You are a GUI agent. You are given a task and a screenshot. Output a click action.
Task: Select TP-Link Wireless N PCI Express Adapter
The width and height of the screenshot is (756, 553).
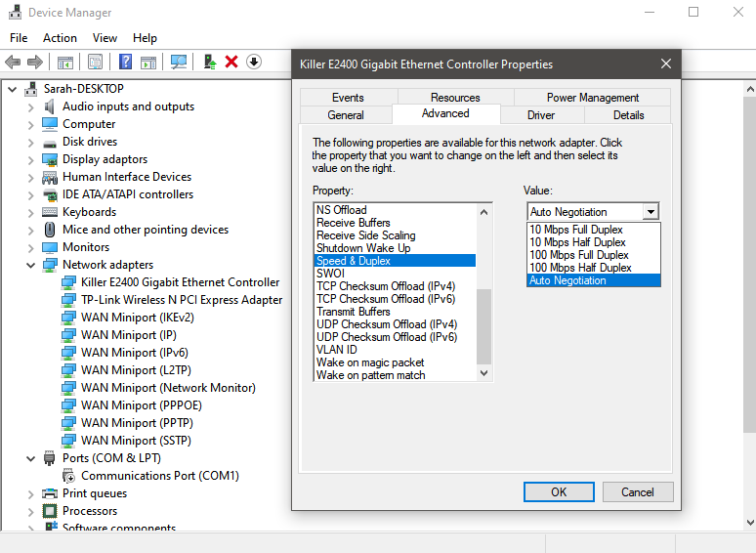point(182,300)
